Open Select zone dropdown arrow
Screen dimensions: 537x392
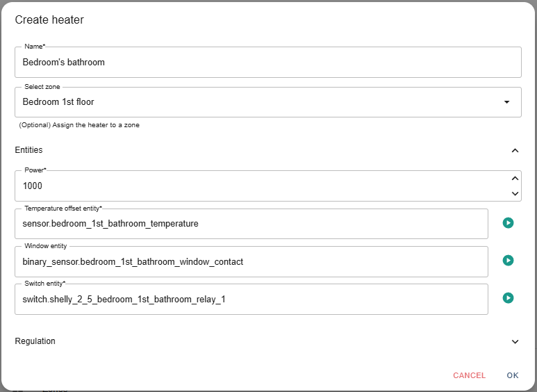(507, 102)
